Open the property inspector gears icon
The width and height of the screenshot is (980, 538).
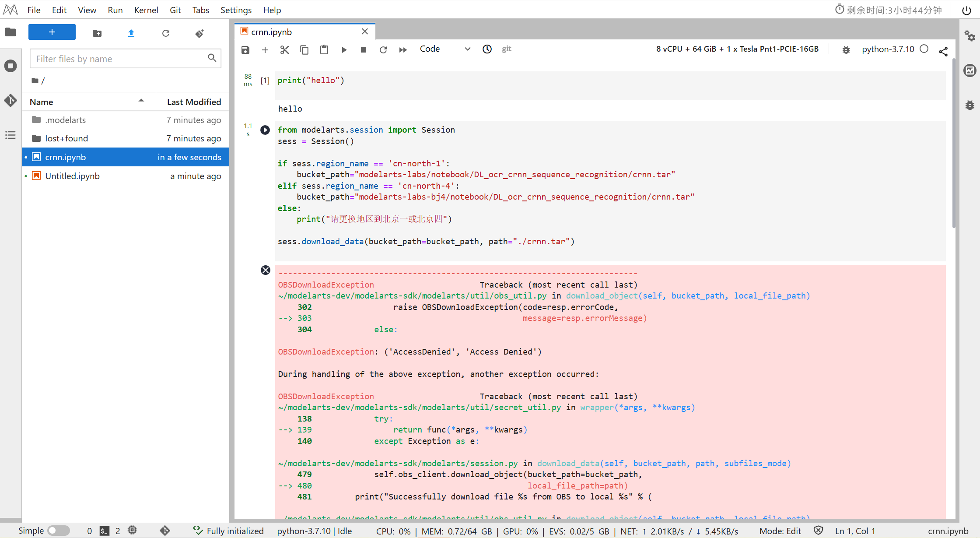[969, 36]
